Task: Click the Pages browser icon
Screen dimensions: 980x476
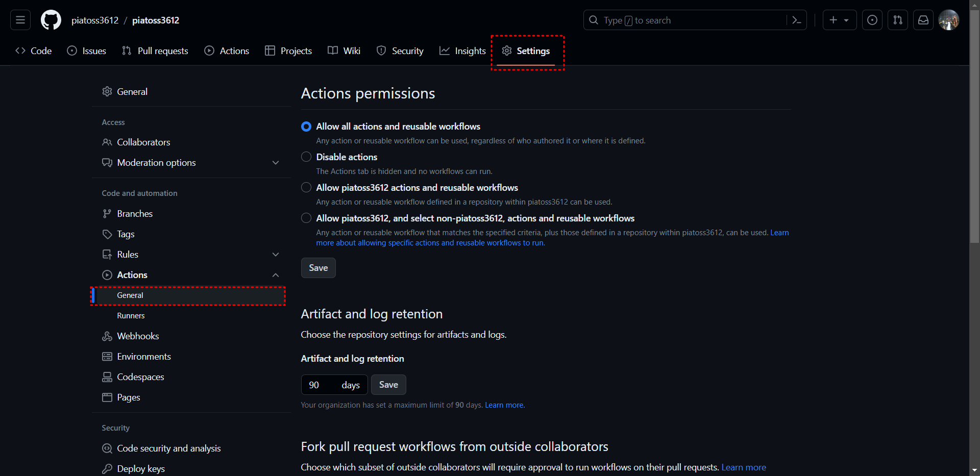Action: [107, 397]
